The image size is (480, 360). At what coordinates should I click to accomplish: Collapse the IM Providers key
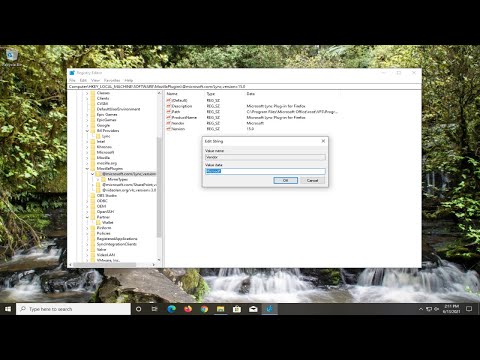coord(87,131)
